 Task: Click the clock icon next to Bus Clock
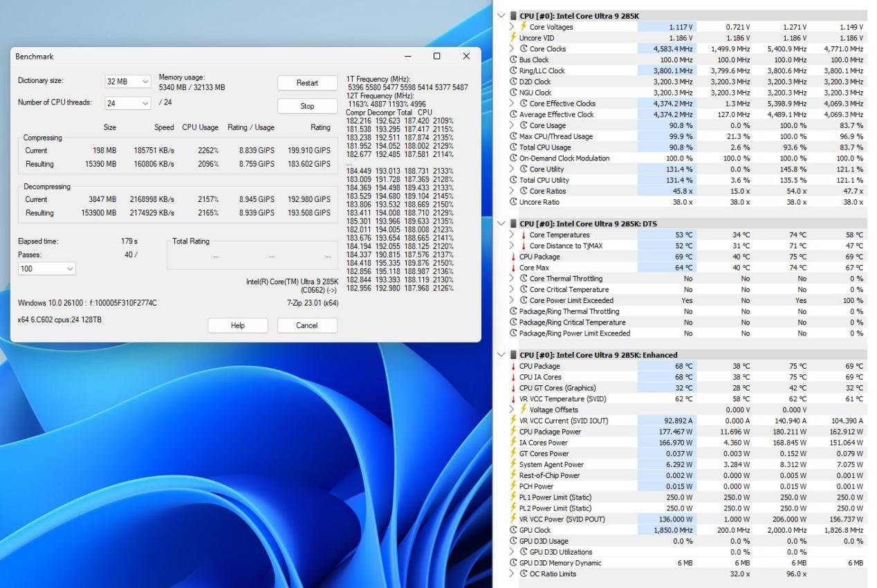point(513,60)
